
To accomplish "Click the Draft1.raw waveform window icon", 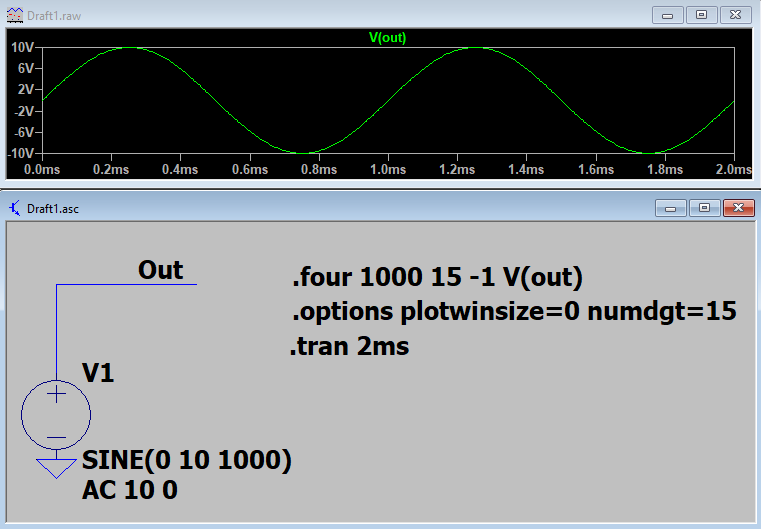I will point(15,16).
